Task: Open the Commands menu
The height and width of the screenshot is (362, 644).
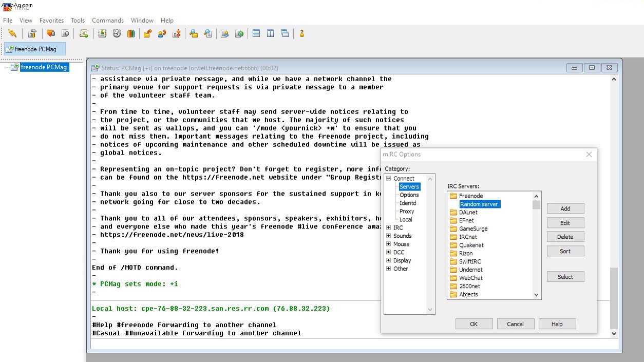Action: 108,21
